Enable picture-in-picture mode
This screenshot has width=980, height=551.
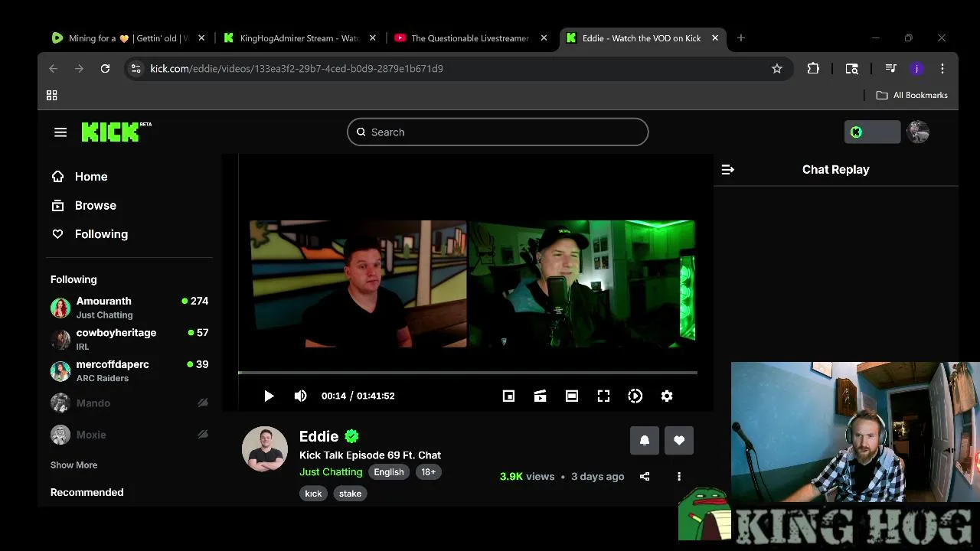[x=508, y=396]
